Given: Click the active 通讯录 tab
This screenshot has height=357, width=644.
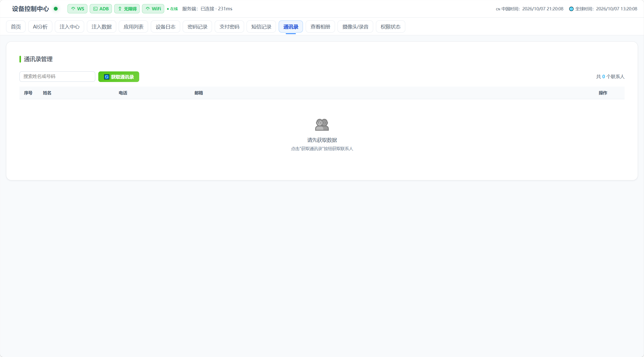Looking at the screenshot, I should tap(291, 27).
